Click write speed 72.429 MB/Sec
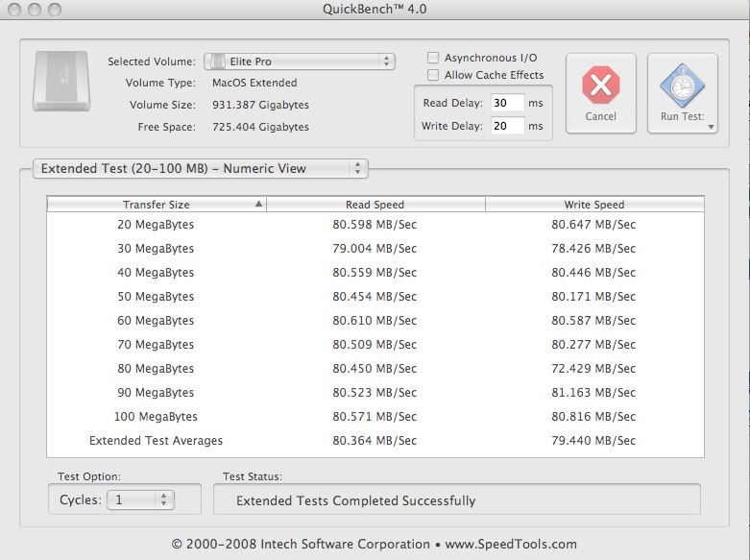This screenshot has height=560, width=750. 593,369
